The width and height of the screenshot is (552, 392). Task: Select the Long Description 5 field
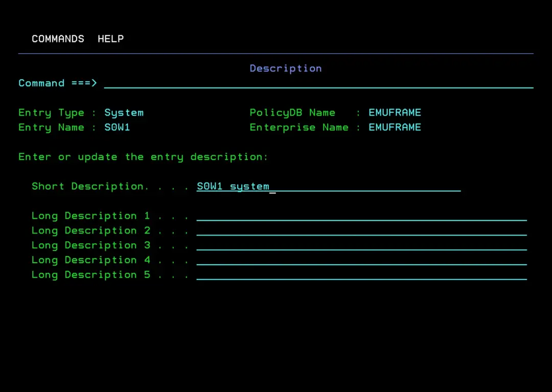[x=361, y=275]
